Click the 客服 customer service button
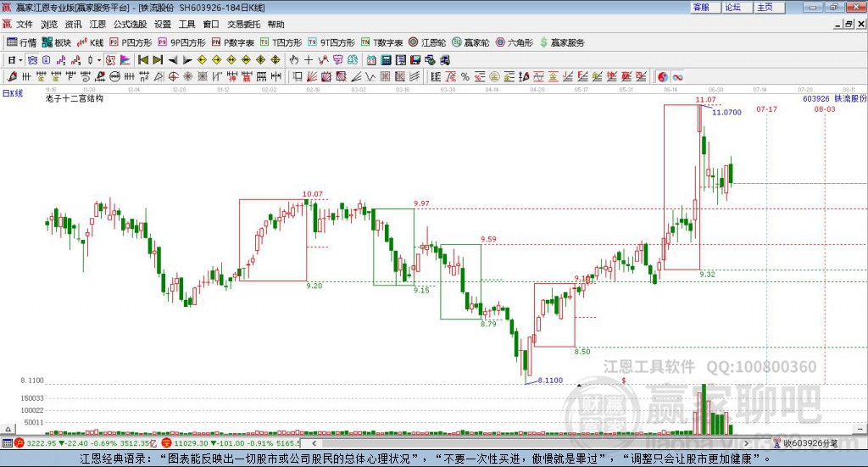 click(704, 7)
